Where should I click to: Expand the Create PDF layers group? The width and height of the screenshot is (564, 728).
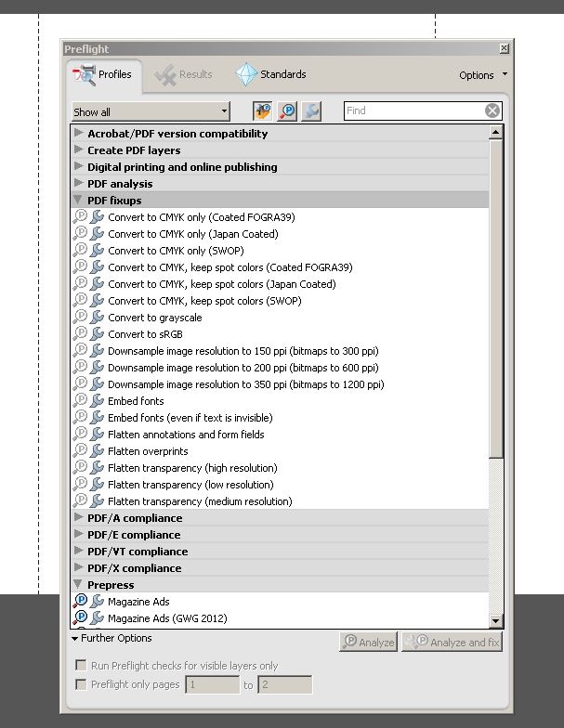78,149
